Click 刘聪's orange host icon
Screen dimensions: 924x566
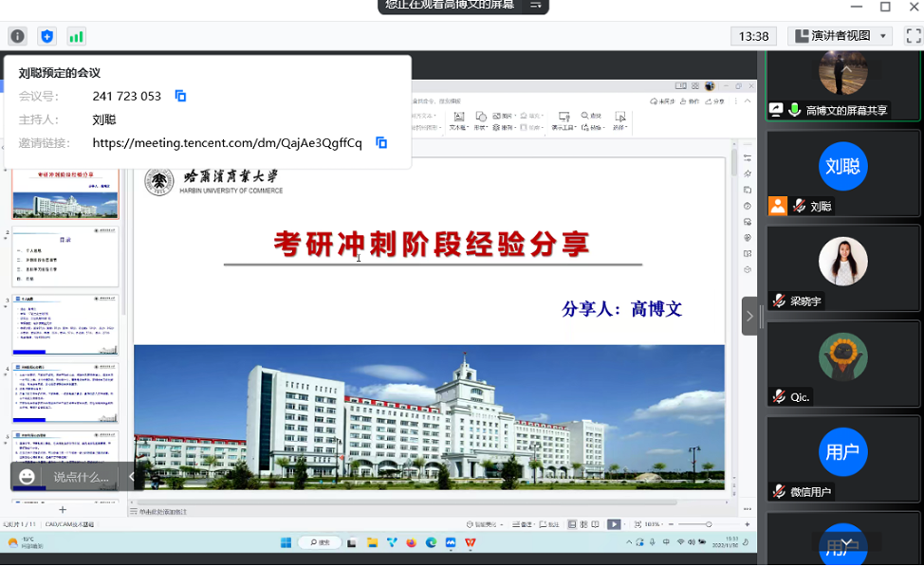point(777,206)
